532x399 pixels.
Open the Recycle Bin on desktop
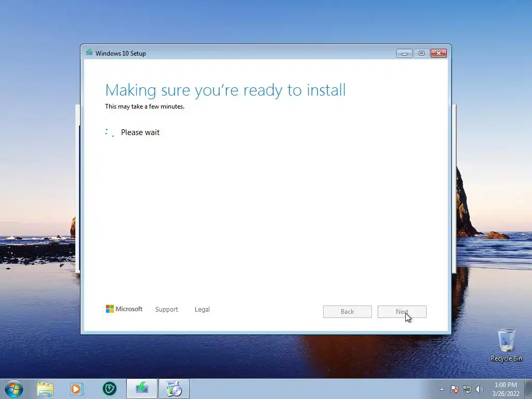click(506, 345)
